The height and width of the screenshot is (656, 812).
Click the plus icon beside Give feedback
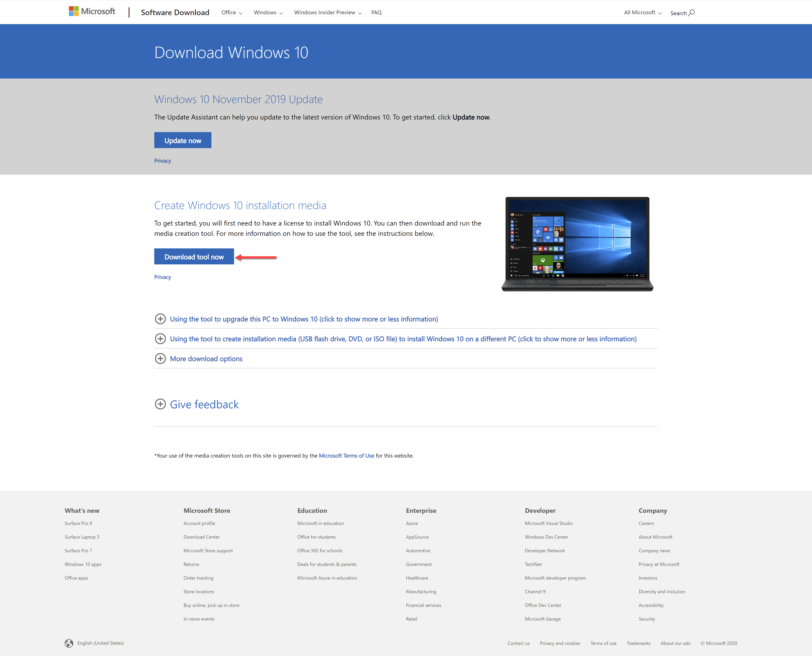coord(160,404)
